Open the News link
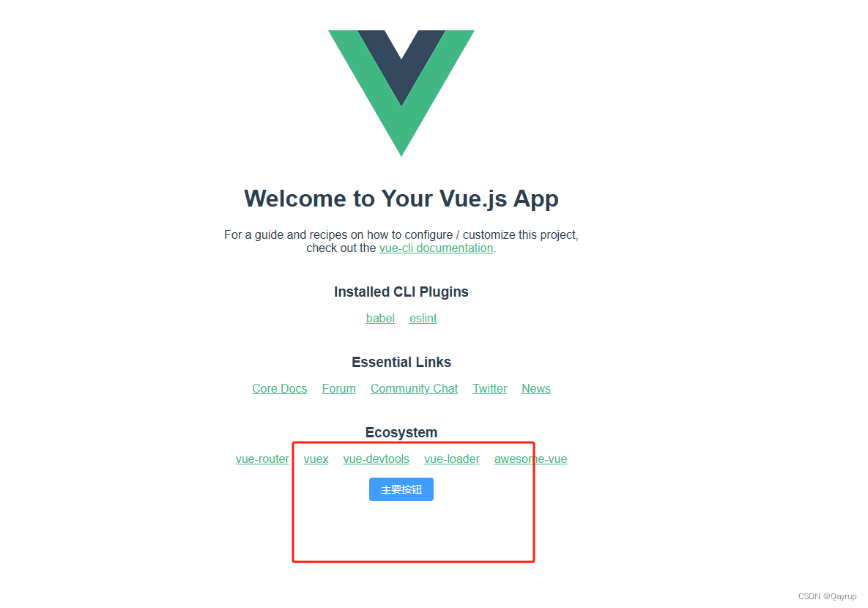This screenshot has width=868, height=608. point(536,389)
